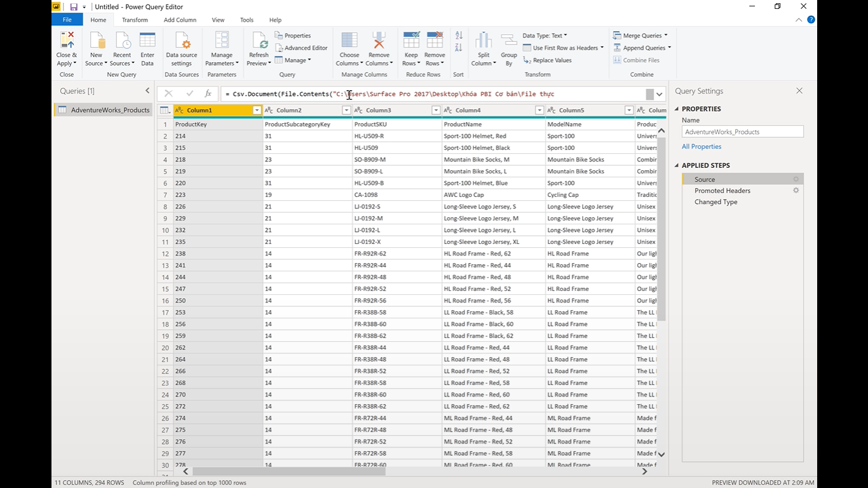868x488 pixels.
Task: Collapse the APPLIED STEPS section
Action: pyautogui.click(x=677, y=166)
